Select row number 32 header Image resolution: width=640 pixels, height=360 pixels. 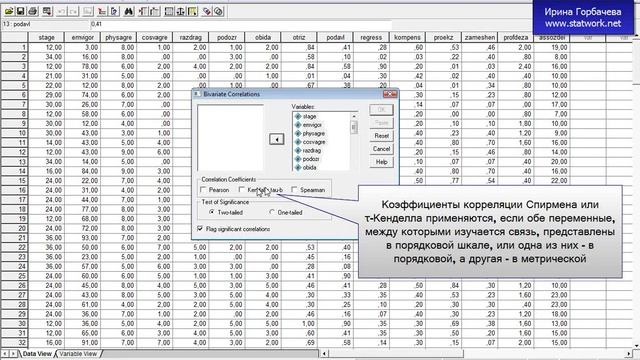[14, 342]
